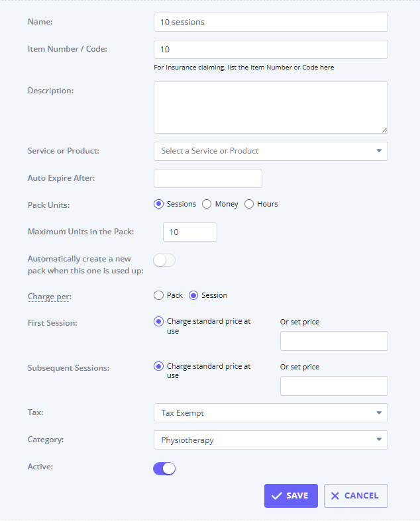420x521 pixels.
Task: Open the Service or Product dropdown
Action: (x=270, y=151)
